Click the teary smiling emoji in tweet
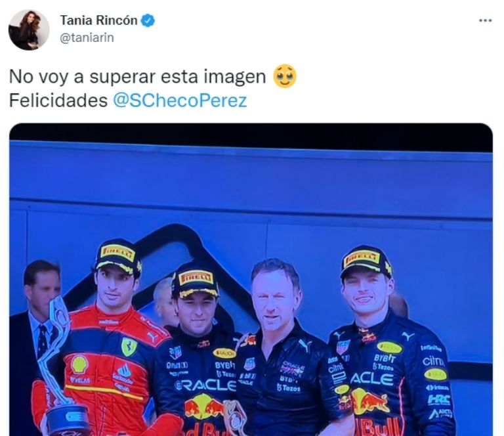This screenshot has width=504, height=436. tap(285, 77)
